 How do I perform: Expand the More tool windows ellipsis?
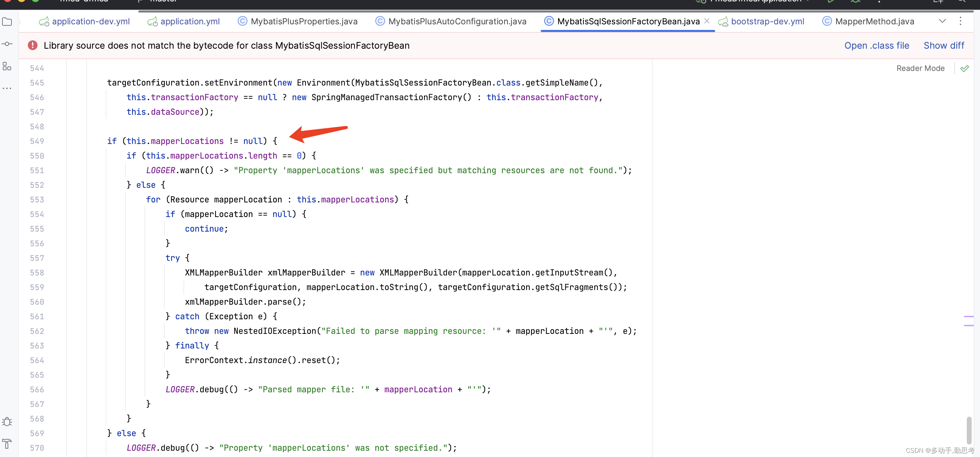point(7,88)
